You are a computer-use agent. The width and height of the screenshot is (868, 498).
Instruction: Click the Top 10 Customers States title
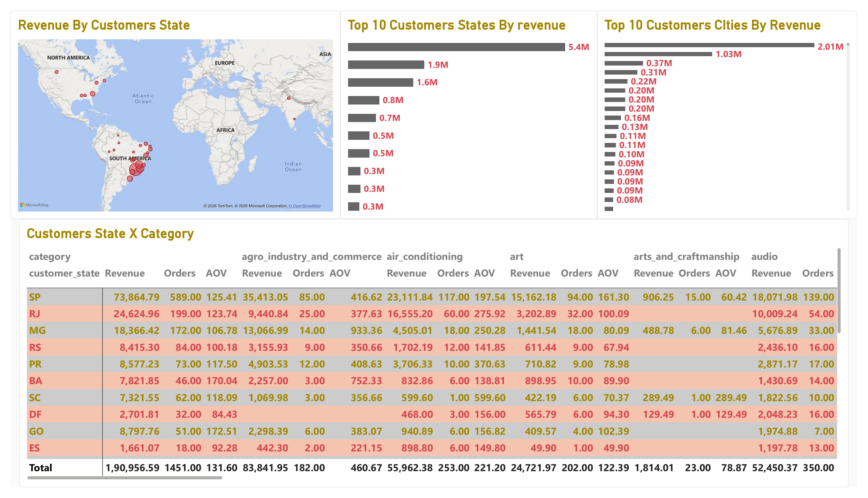456,25
